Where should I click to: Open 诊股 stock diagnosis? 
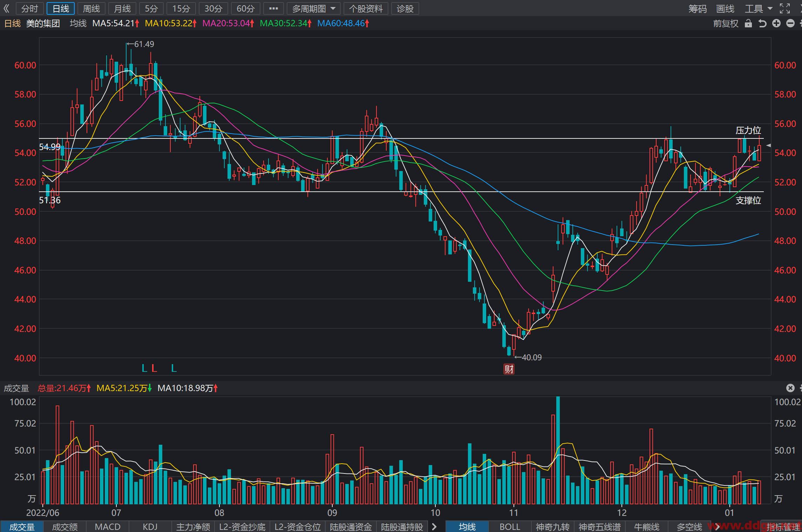[405, 8]
